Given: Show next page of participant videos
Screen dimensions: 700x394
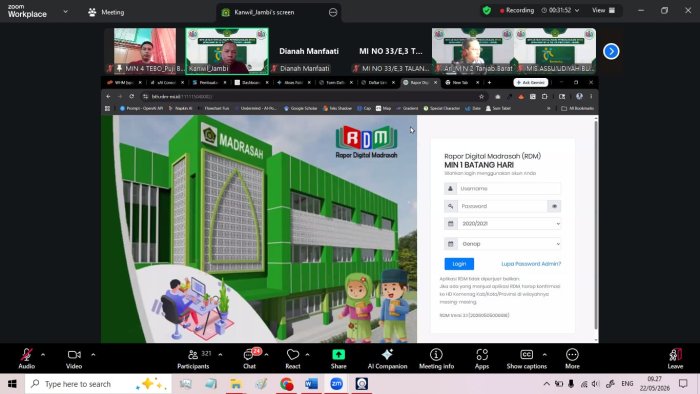Looking at the screenshot, I should coord(611,51).
